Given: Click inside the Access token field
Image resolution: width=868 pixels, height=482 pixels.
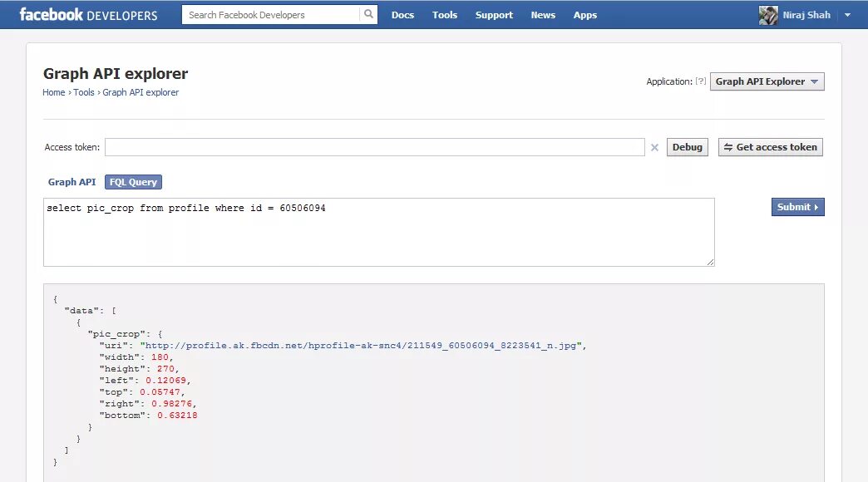Looking at the screenshot, I should click(375, 147).
